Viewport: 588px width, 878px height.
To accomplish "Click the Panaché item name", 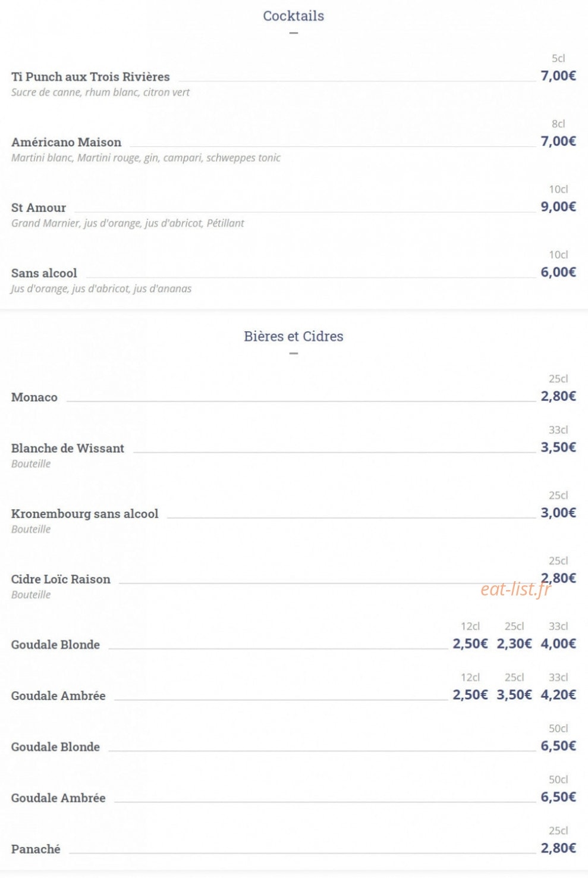I will pos(36,849).
